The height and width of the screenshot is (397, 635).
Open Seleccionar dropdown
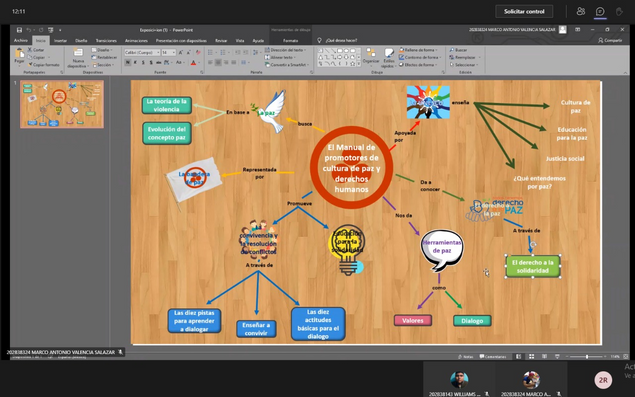click(x=464, y=64)
